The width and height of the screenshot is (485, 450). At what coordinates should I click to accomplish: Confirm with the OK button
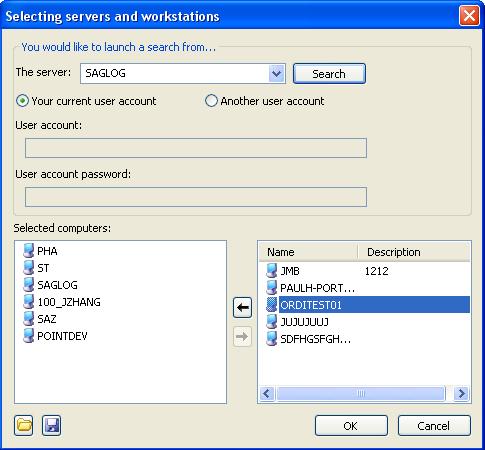(x=351, y=426)
